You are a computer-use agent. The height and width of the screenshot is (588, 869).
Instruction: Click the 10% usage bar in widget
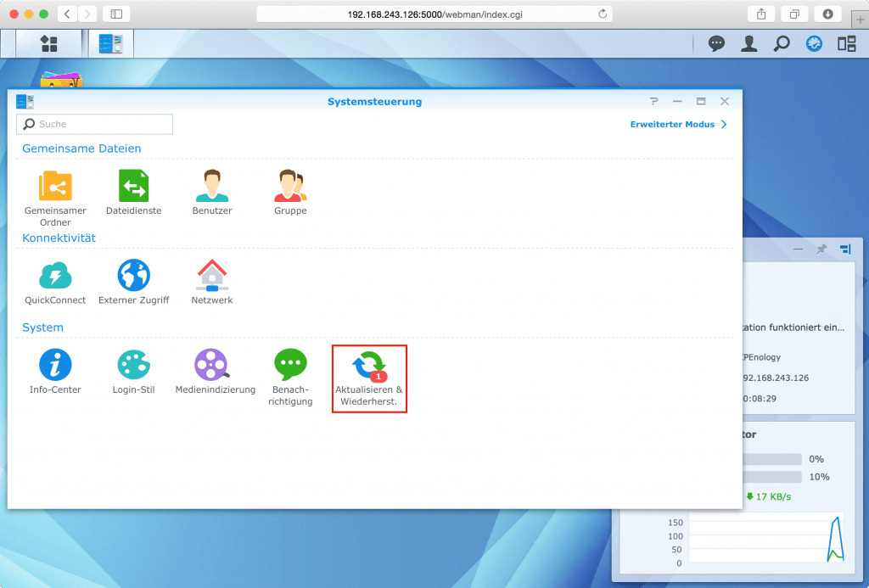772,477
